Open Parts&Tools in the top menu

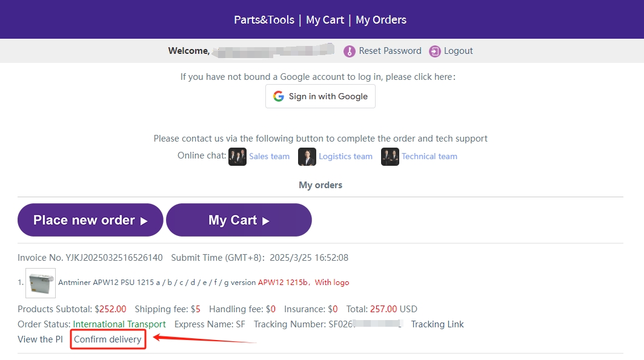pyautogui.click(x=264, y=20)
